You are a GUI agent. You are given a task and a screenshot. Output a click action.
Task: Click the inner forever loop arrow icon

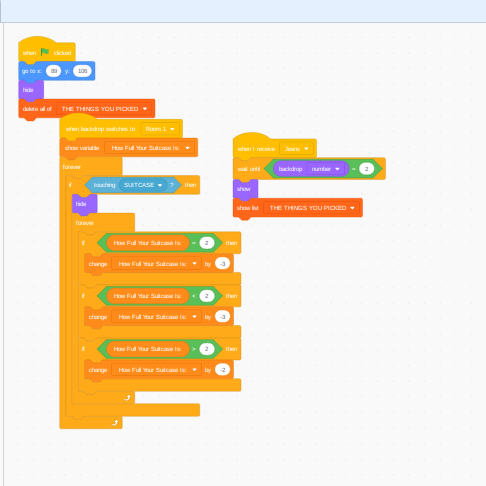(127, 398)
